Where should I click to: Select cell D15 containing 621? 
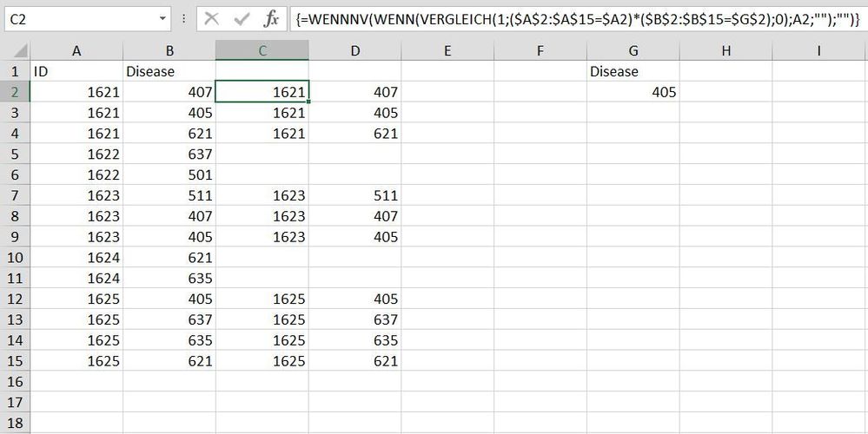[354, 360]
